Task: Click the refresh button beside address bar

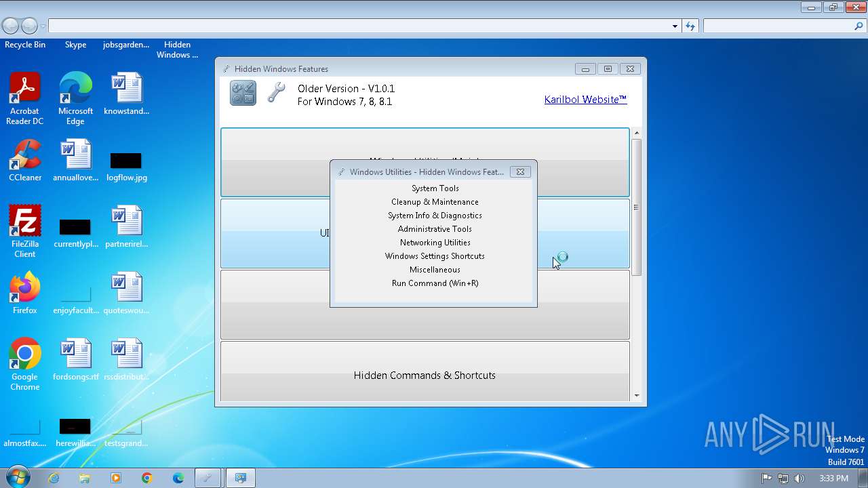Action: pos(690,26)
